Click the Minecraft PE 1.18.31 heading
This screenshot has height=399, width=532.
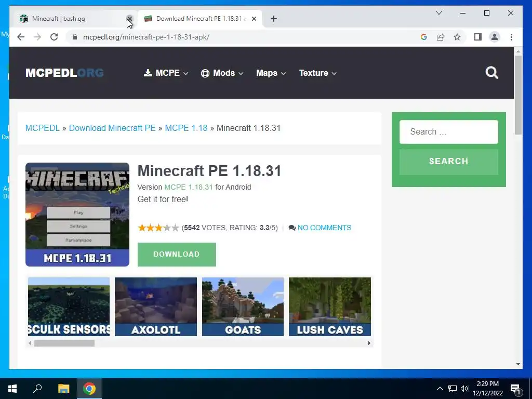tap(209, 170)
